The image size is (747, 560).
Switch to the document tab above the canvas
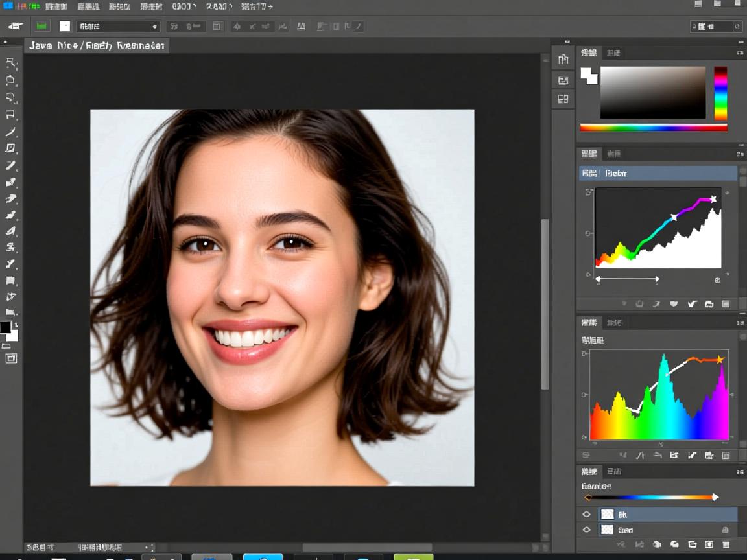[97, 45]
